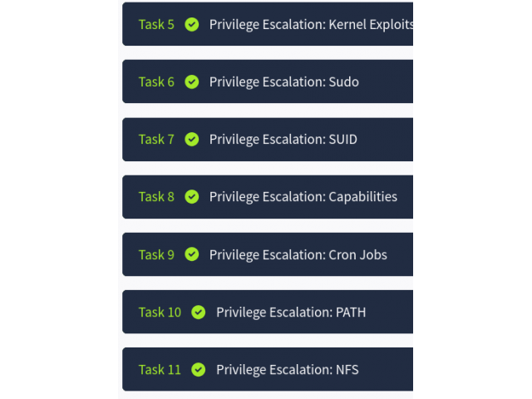
Task: Expand the Privilege Escalation: Kernel Exploits section
Action: click(268, 24)
